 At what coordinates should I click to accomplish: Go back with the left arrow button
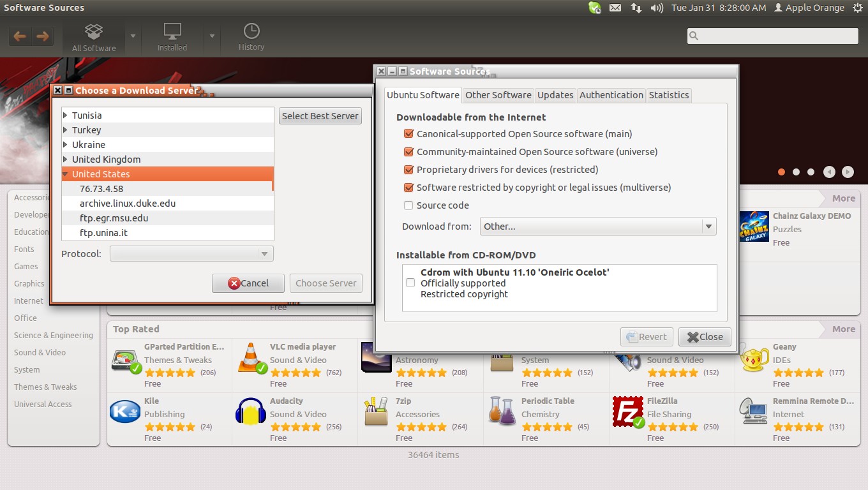(x=20, y=36)
